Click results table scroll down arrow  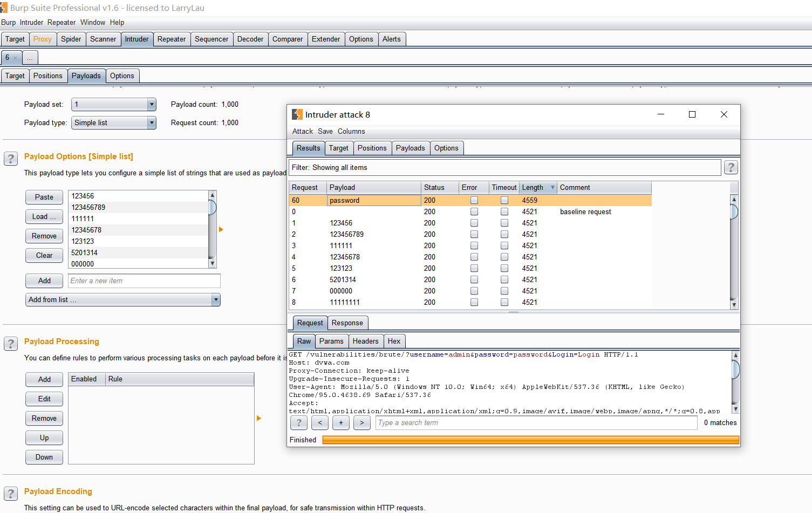tap(734, 305)
